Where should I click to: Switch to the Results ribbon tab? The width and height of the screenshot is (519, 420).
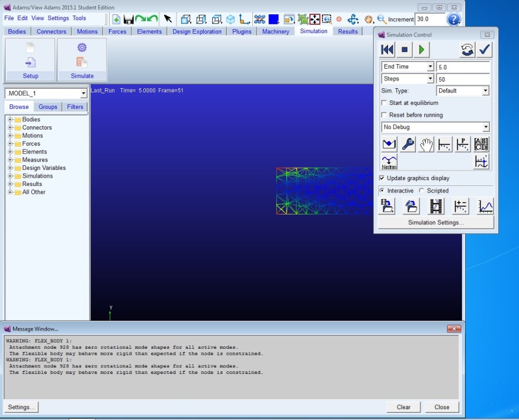point(348,31)
